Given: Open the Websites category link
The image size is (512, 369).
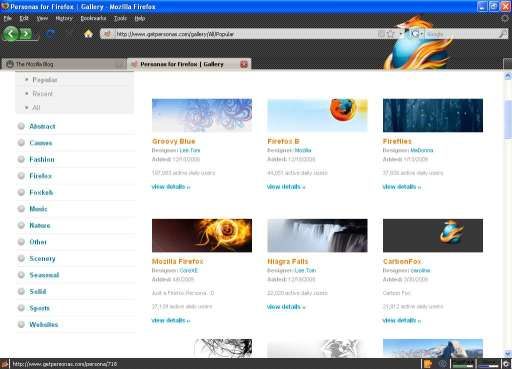Looking at the screenshot, I should (x=44, y=324).
